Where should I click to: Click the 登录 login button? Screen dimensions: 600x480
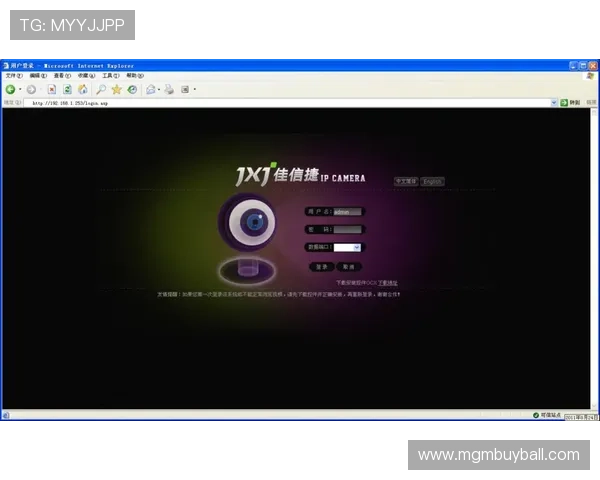coord(321,267)
